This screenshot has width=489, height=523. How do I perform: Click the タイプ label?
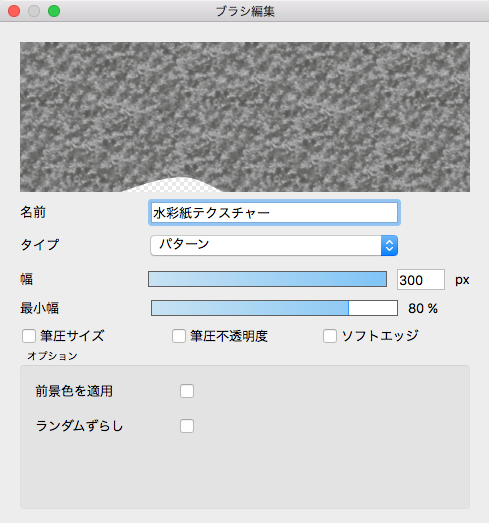[x=40, y=245]
